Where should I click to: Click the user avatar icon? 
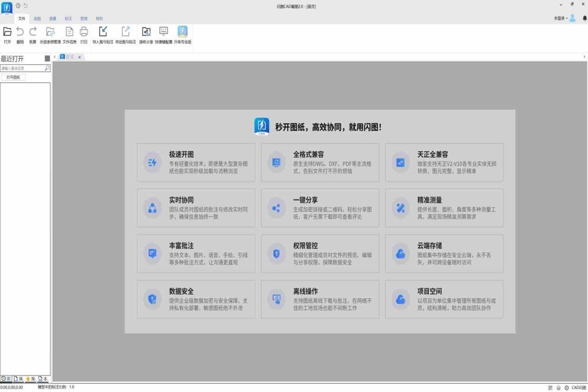tap(572, 18)
